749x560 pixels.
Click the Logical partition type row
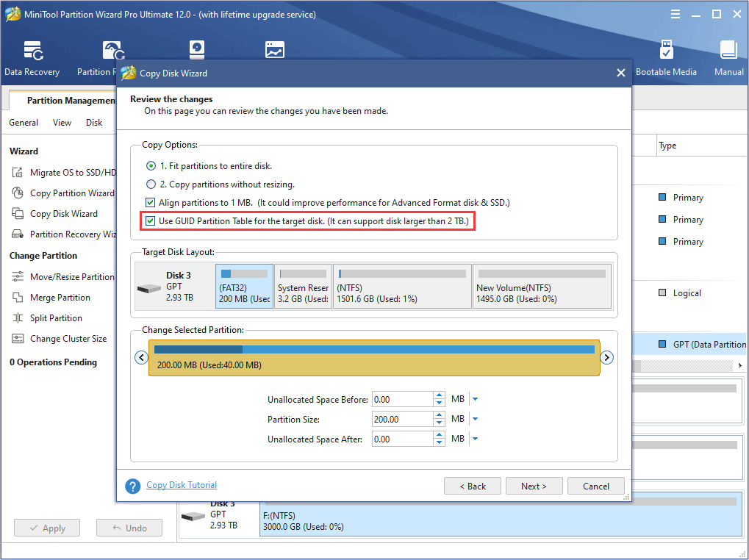point(680,293)
